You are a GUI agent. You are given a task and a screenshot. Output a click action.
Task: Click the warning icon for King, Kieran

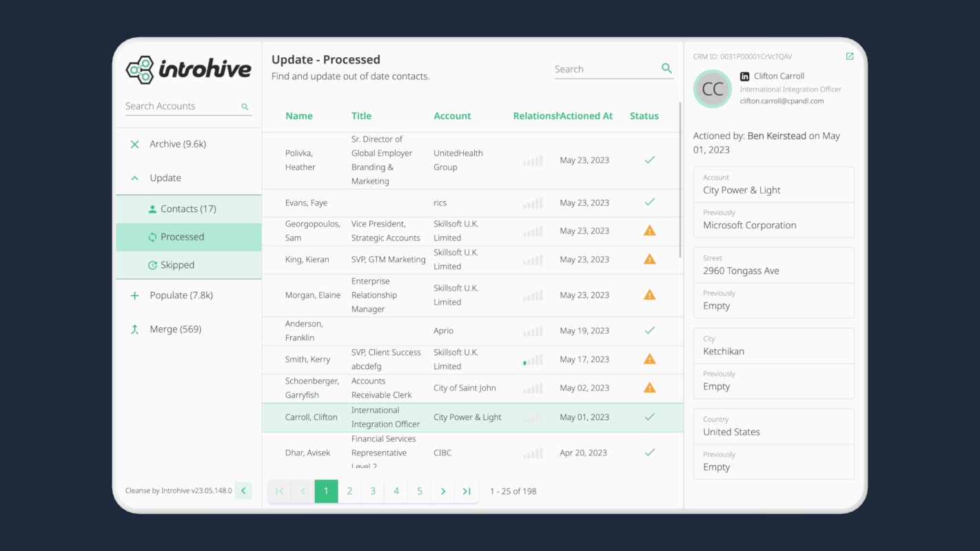(649, 259)
